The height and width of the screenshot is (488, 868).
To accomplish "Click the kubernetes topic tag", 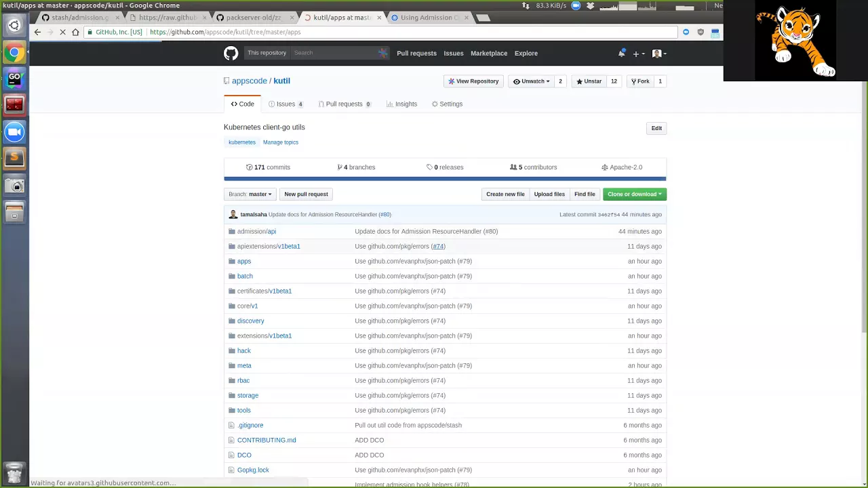I will [x=242, y=142].
